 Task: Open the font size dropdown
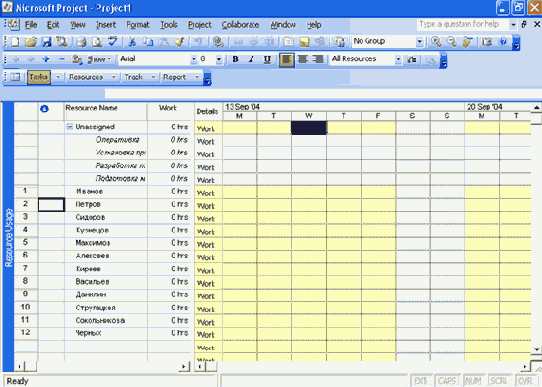(x=218, y=59)
